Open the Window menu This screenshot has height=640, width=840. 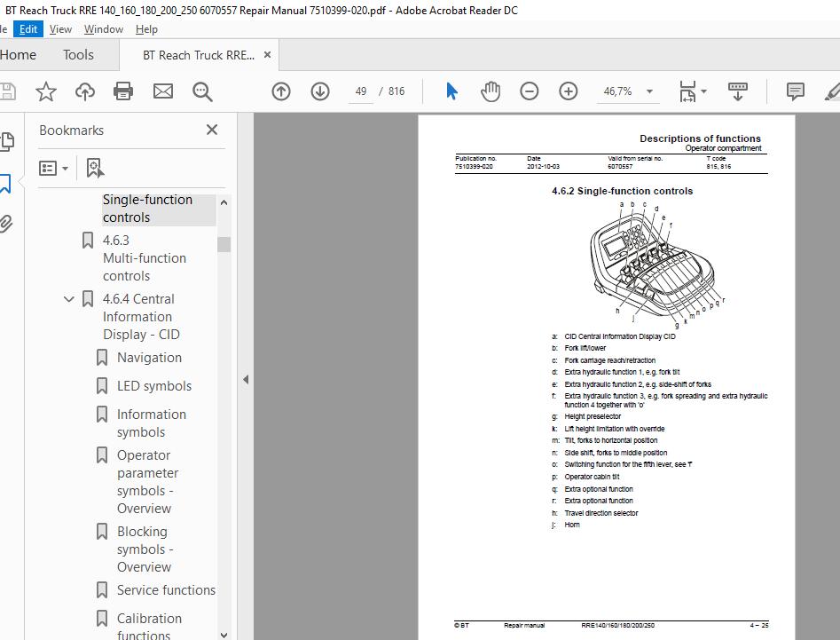click(x=104, y=29)
